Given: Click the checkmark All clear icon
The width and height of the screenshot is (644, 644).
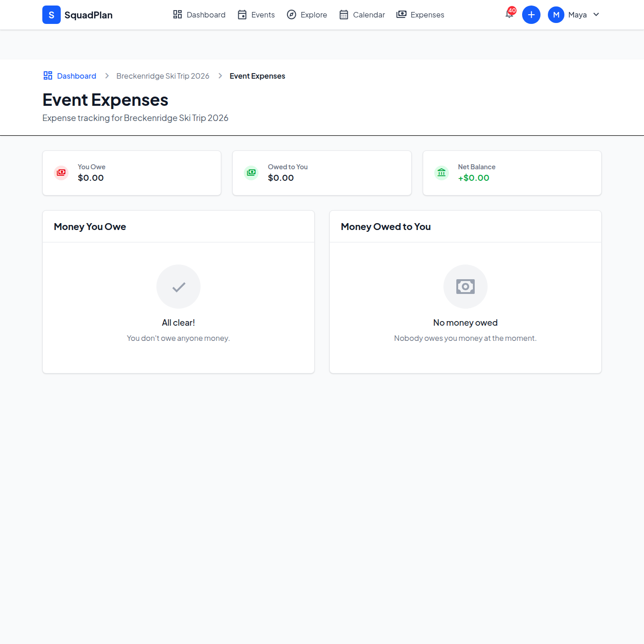Looking at the screenshot, I should [178, 287].
